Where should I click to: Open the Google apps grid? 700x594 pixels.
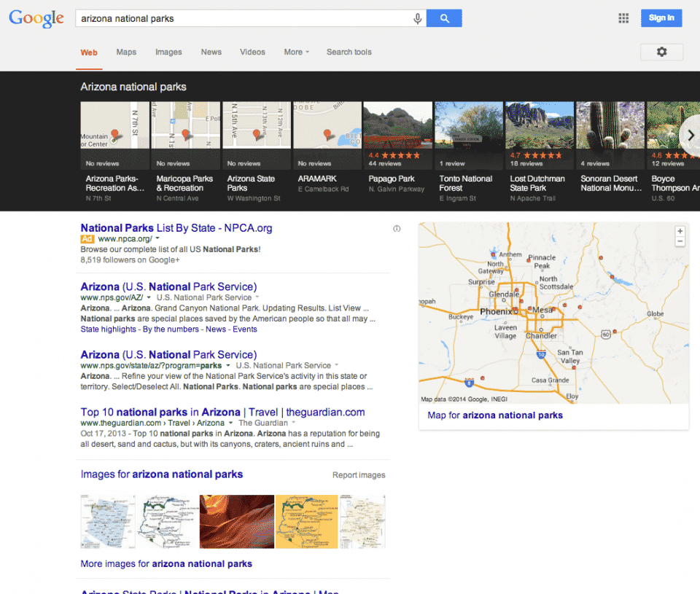pyautogui.click(x=623, y=18)
